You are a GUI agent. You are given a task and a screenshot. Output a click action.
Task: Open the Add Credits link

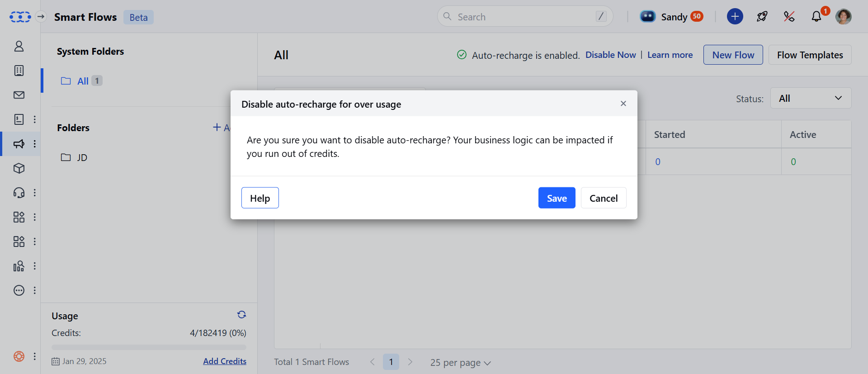(224, 361)
